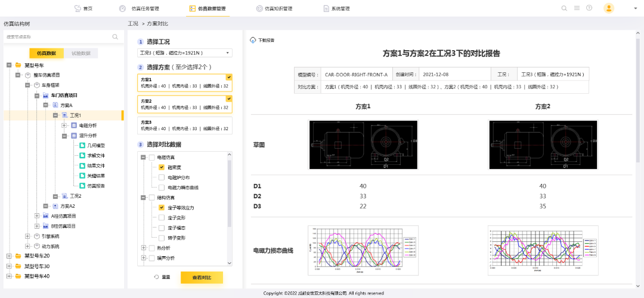Check the 电磁炉分布 checkbox
This screenshot has height=298, width=644.
pos(162,177)
